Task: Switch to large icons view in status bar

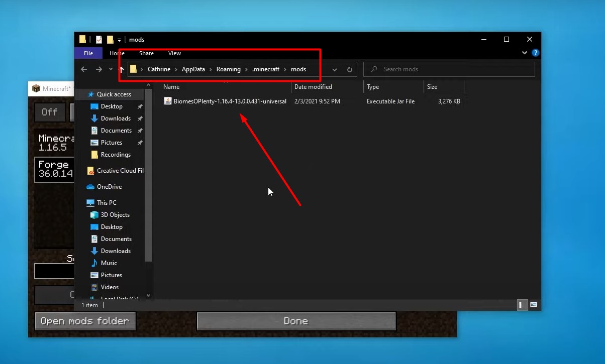Action: pyautogui.click(x=534, y=305)
